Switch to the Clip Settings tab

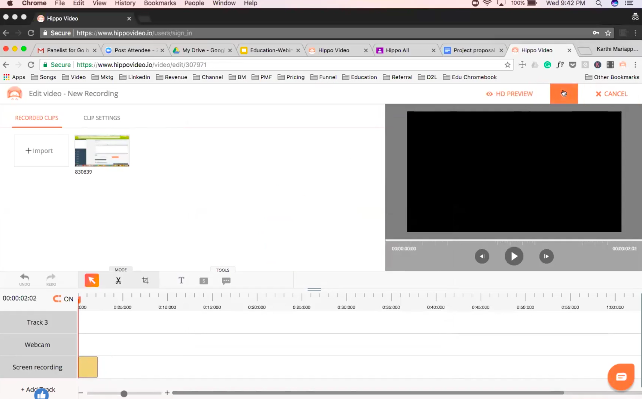pyautogui.click(x=102, y=118)
